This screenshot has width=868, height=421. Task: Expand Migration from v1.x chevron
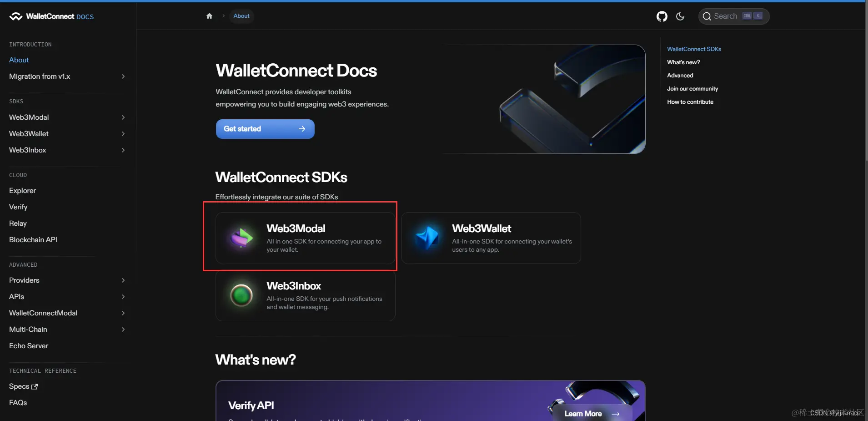click(123, 76)
